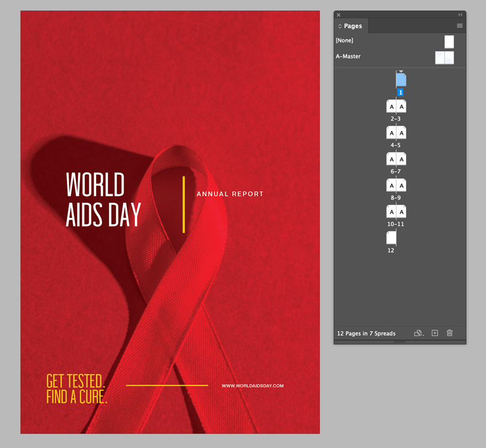Select the A-Master spread thumbnail
486x448 pixels.
(x=444, y=58)
